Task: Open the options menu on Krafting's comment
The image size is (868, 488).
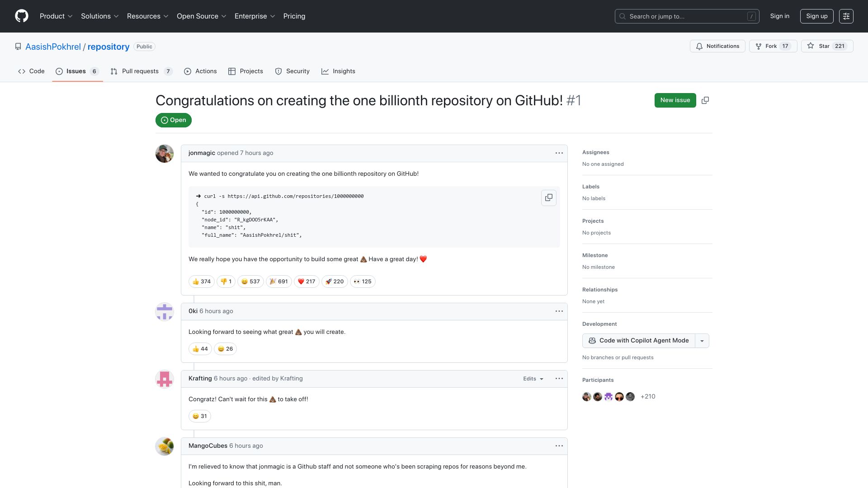Action: point(559,379)
